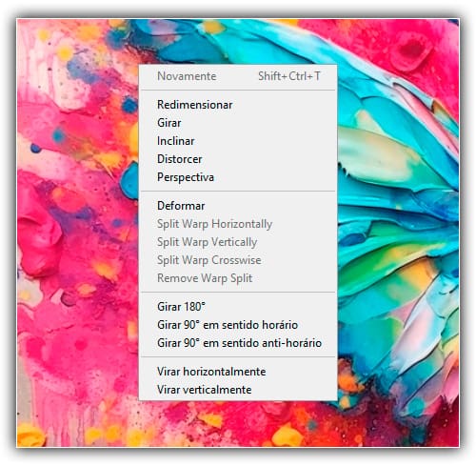
Task: Choose Girar 90° em sentido horário
Action: click(238, 325)
